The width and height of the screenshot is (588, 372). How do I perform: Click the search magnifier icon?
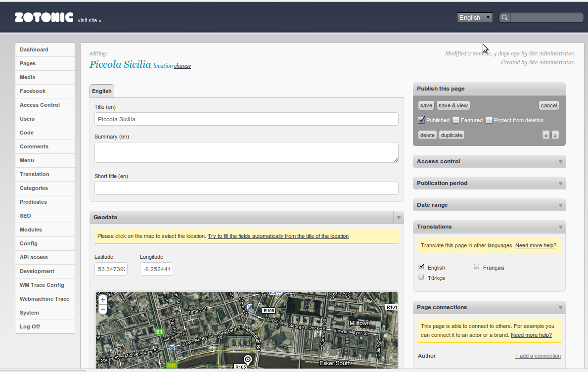point(504,18)
